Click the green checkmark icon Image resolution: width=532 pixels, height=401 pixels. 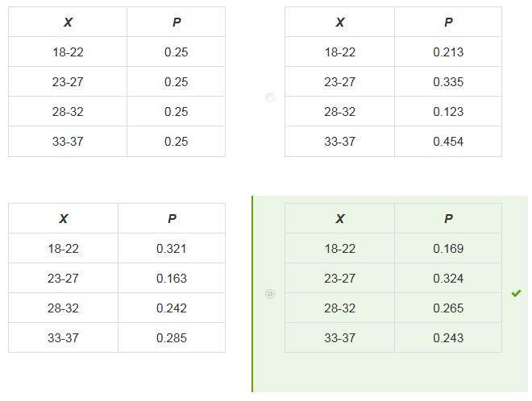coord(516,293)
